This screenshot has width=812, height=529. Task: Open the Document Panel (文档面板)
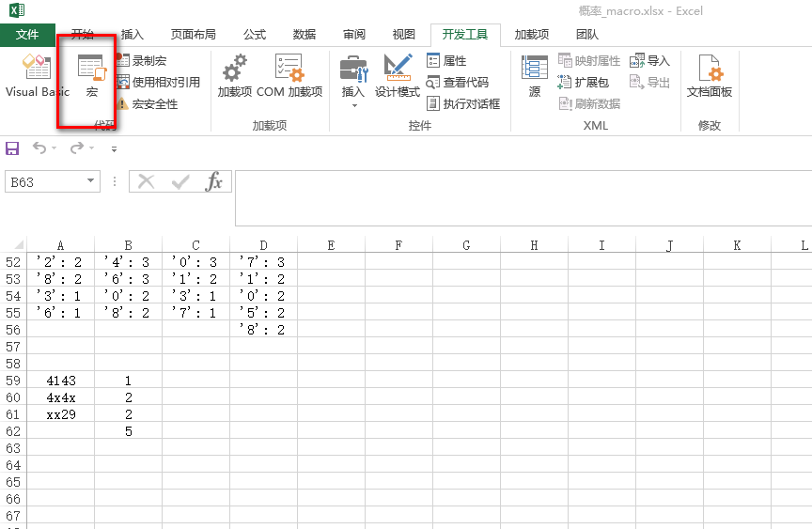pos(709,75)
